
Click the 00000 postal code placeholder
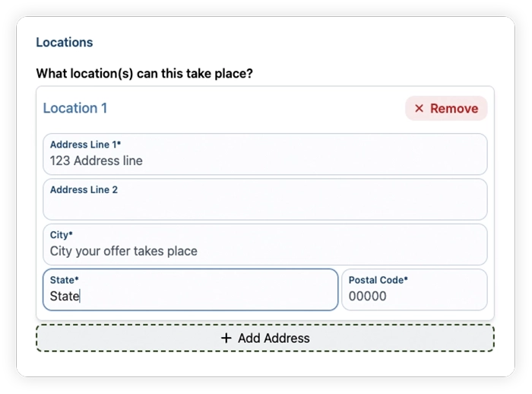pos(367,296)
